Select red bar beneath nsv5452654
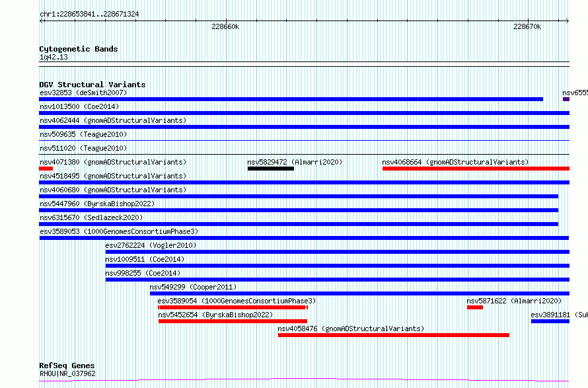Viewport: 588px width, 388px height. pyautogui.click(x=233, y=321)
